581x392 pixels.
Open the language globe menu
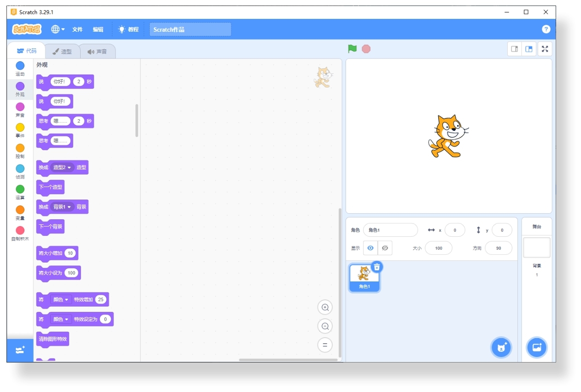(x=58, y=29)
